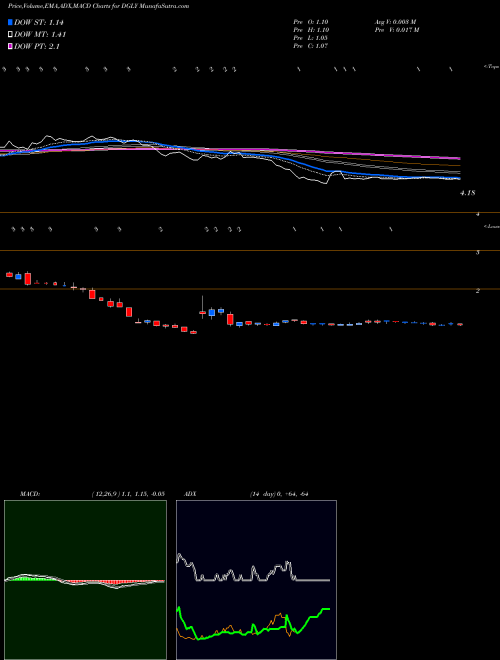
Task: Click the 'Pre O: 1.10' value
Action: pos(311,22)
